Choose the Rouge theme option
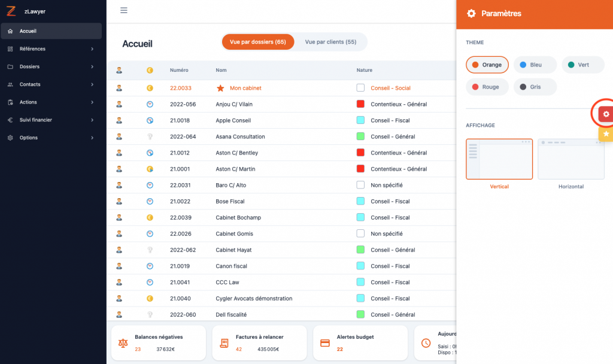The width and height of the screenshot is (613, 364). click(487, 87)
